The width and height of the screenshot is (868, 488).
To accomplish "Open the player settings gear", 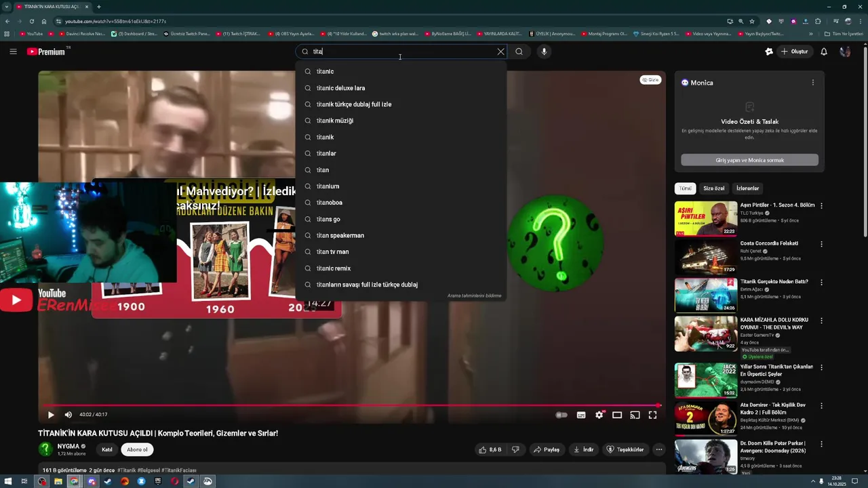I will [x=599, y=415].
